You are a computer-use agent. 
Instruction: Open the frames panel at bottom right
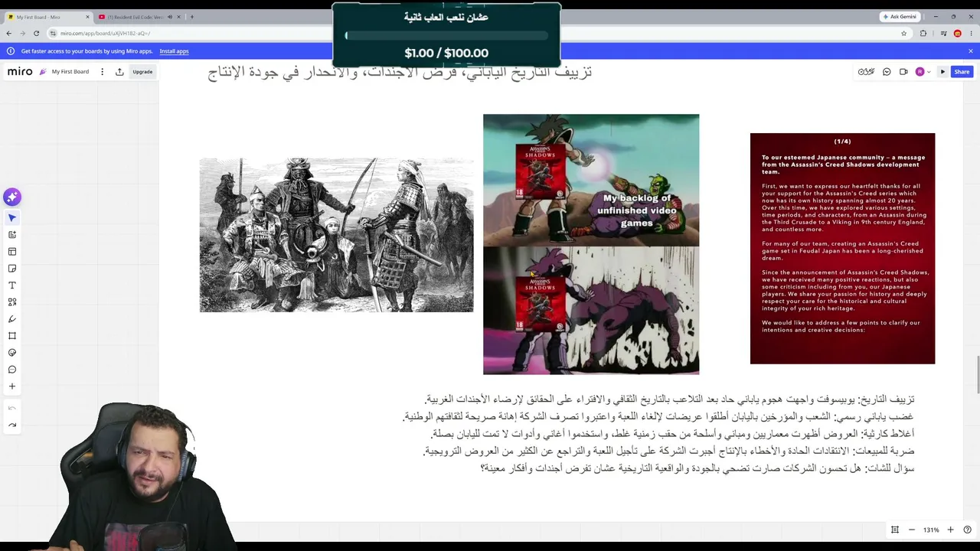coord(895,530)
